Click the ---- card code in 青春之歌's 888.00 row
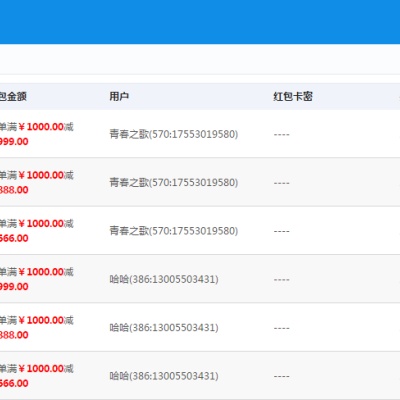400x400 pixels. click(x=282, y=183)
